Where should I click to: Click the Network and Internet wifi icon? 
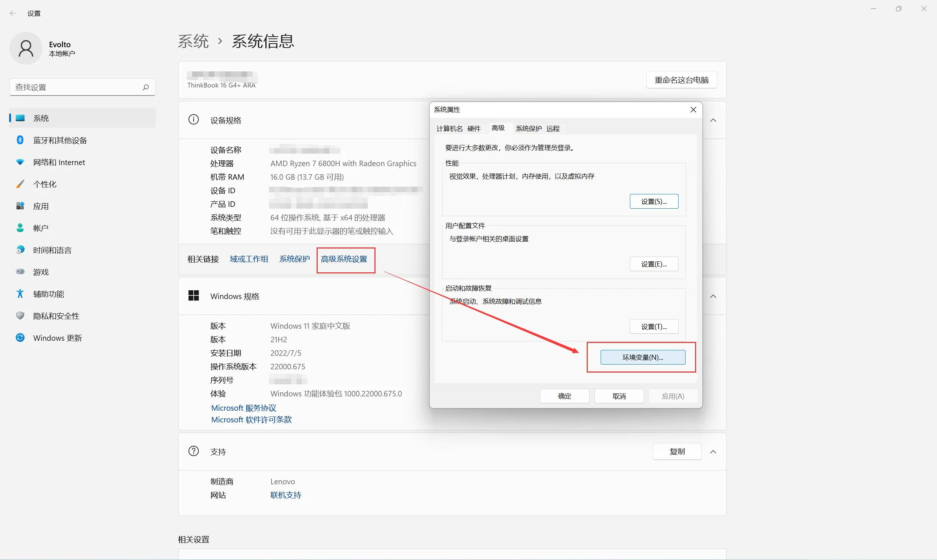[x=20, y=162]
